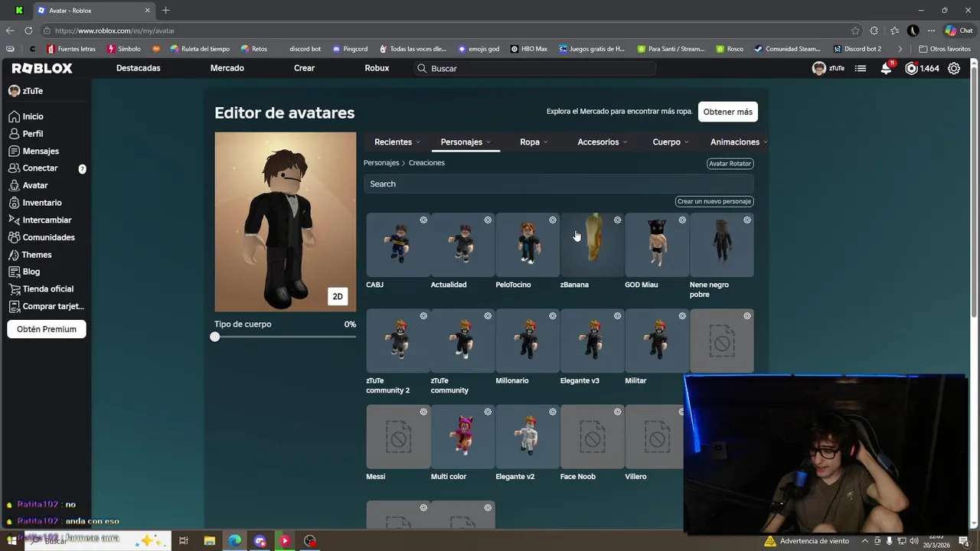The width and height of the screenshot is (980, 551).
Task: Open the notifications bell
Action: 886,68
